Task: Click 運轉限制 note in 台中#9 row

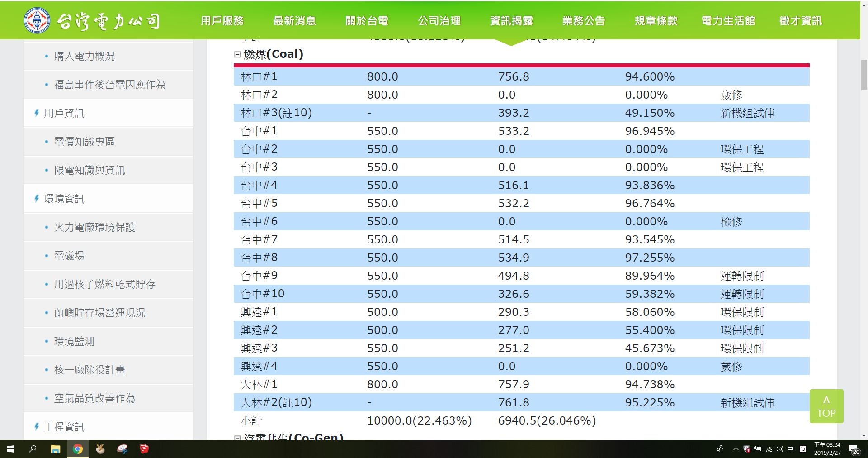Action: tap(742, 276)
